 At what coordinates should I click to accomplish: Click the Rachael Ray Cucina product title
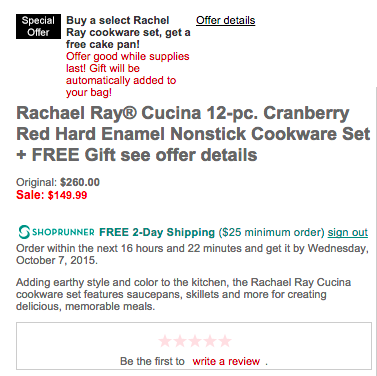(193, 134)
